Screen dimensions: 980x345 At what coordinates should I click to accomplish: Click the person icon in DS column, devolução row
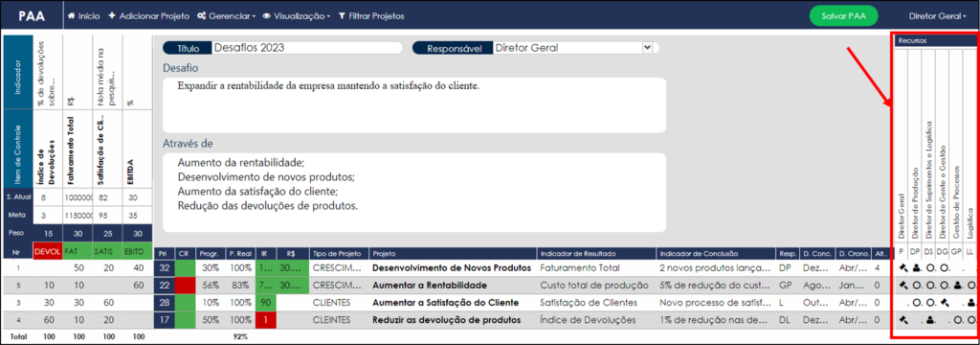930,320
